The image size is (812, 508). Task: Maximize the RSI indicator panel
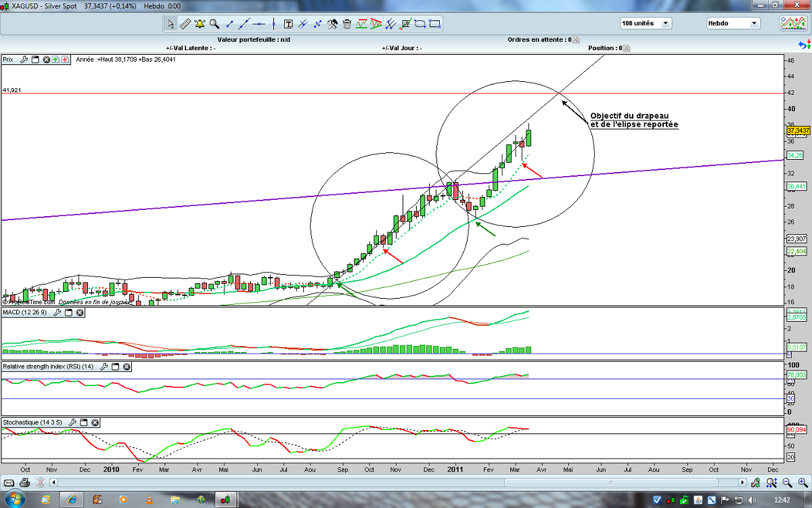[115, 366]
